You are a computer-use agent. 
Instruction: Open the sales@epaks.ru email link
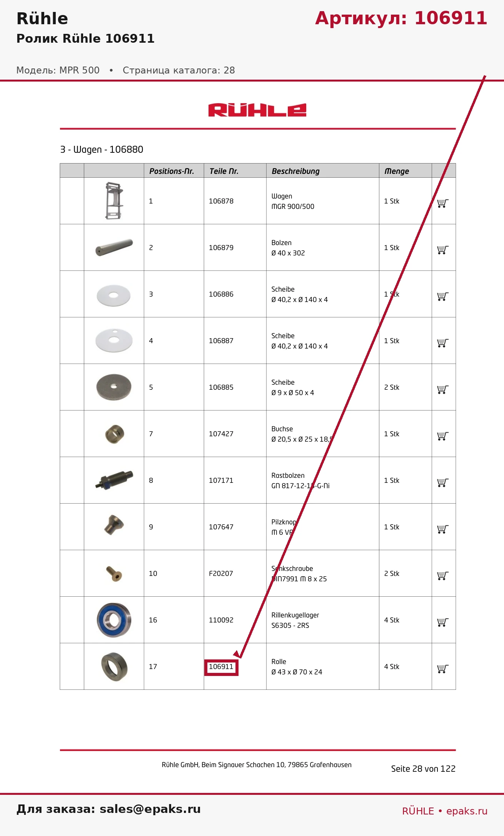(150, 809)
